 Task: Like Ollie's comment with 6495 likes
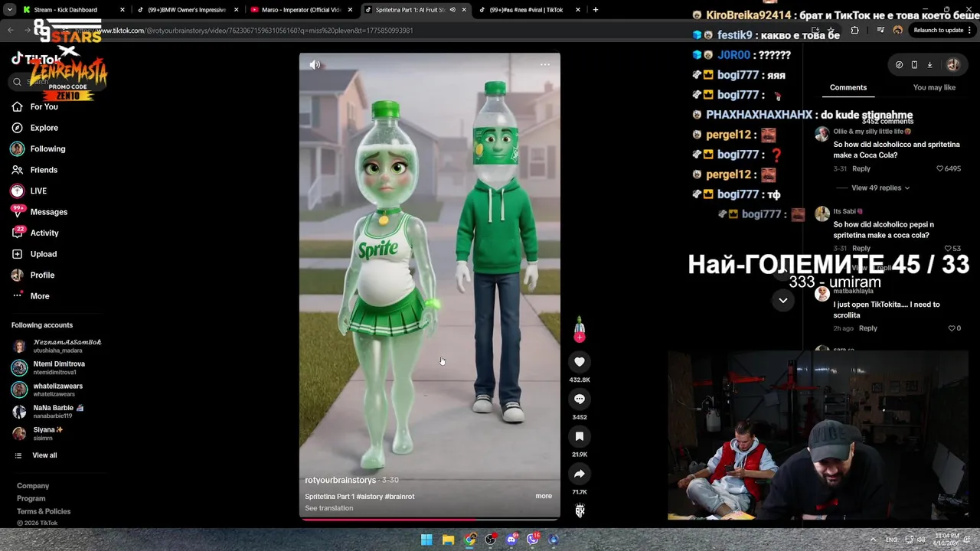[940, 168]
